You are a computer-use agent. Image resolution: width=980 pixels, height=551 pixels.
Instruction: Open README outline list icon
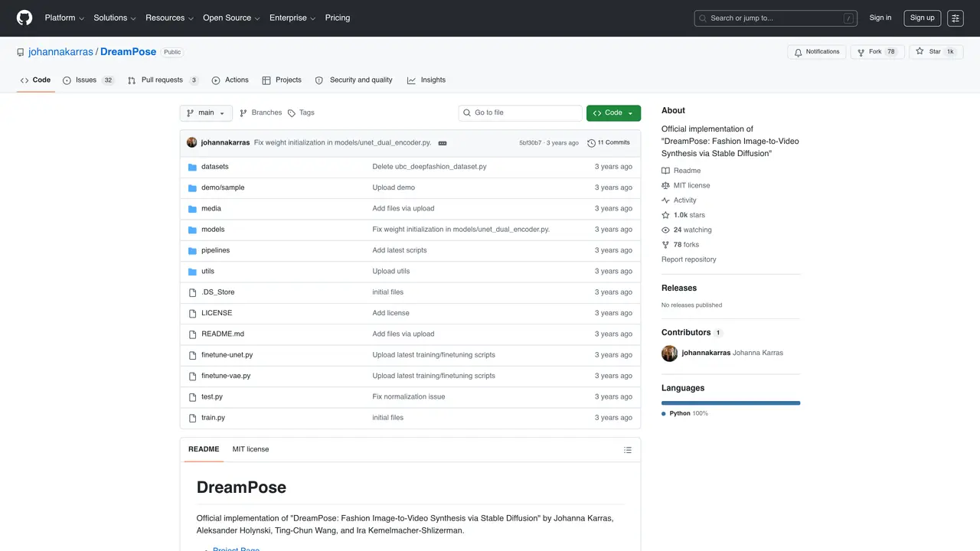pos(628,450)
